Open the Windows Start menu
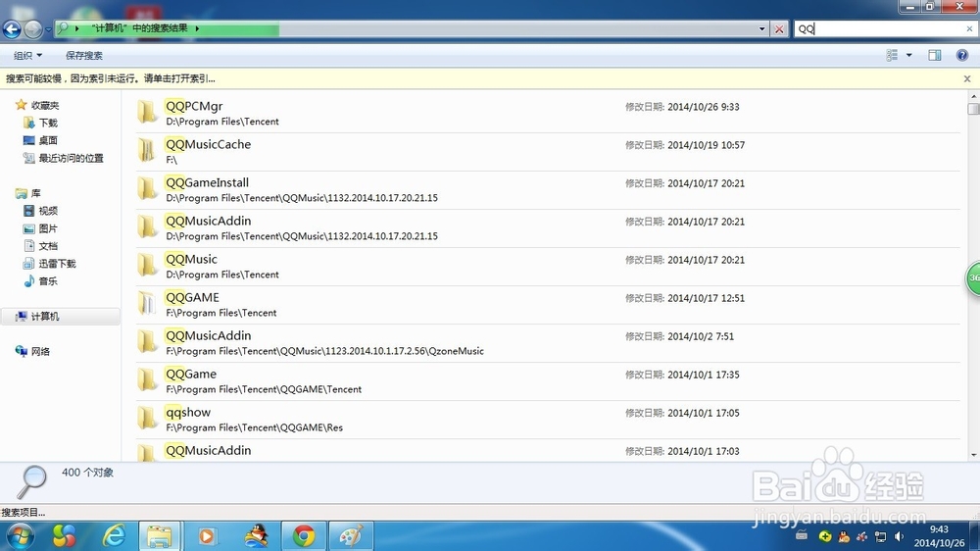Viewport: 980px width, 551px height. 19,536
